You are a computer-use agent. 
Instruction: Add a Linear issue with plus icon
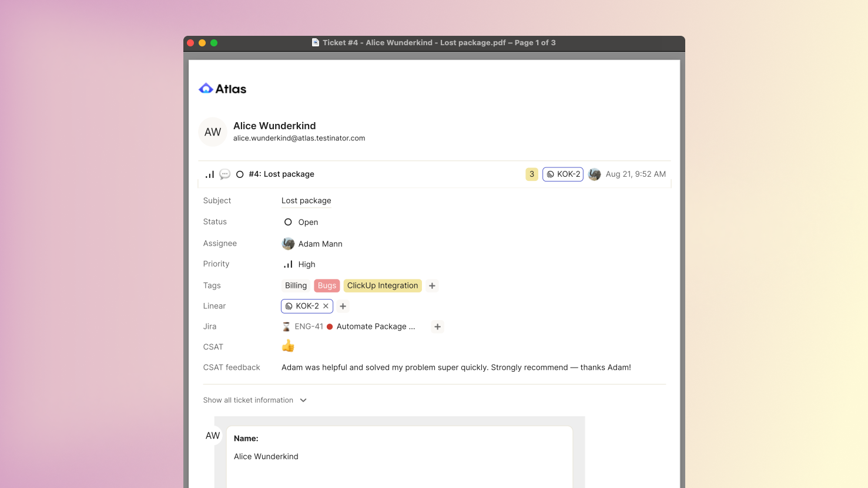(343, 306)
